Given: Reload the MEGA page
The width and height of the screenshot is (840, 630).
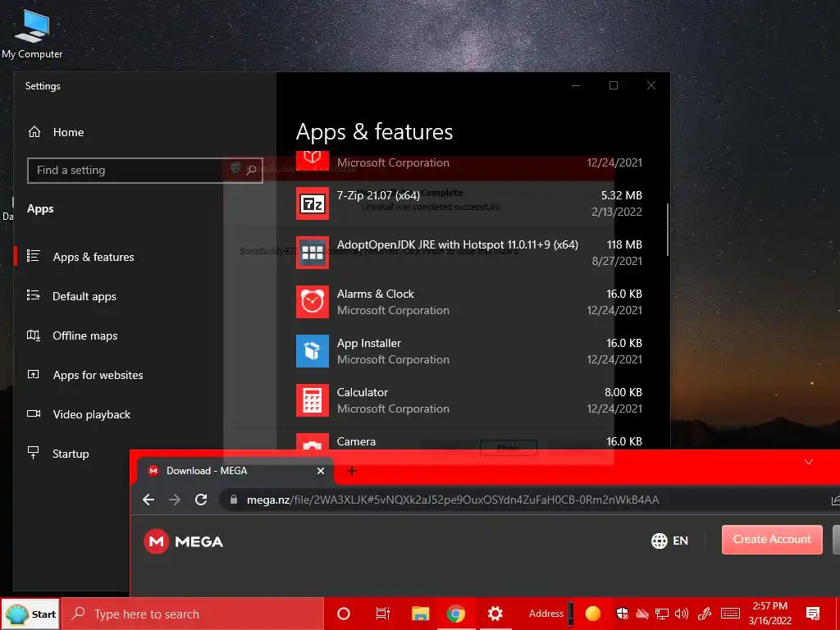Looking at the screenshot, I should pyautogui.click(x=201, y=500).
